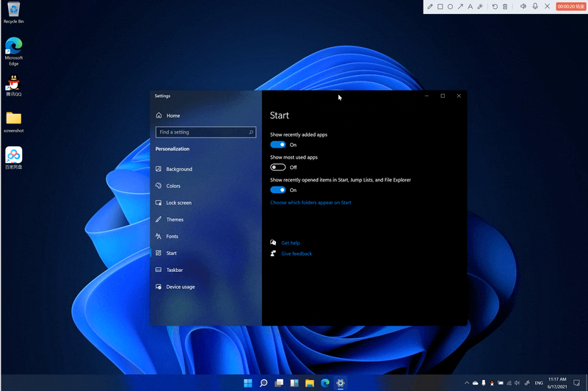Open the Colors settings section

point(173,186)
